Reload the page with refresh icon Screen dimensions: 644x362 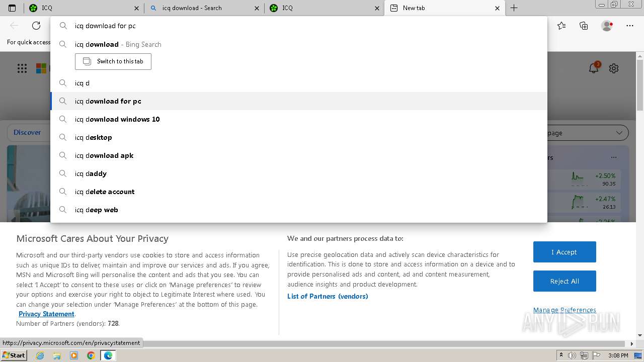point(36,26)
